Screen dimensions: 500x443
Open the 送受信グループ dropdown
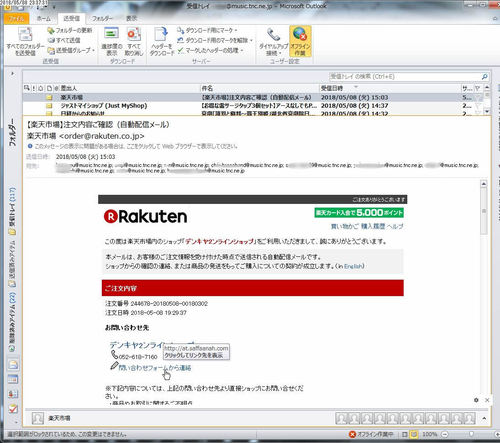pos(71,50)
